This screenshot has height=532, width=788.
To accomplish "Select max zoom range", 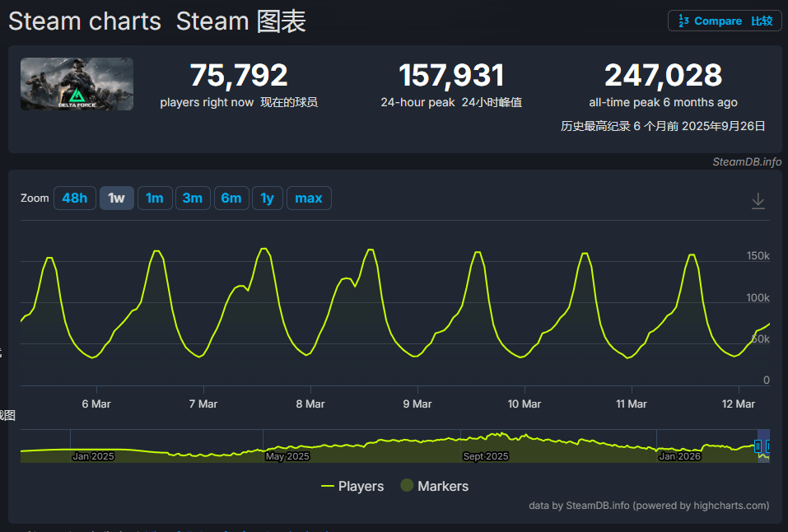I will coord(309,198).
